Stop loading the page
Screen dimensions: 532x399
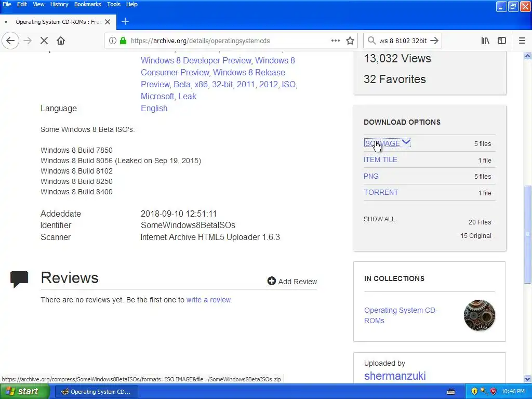click(x=44, y=41)
